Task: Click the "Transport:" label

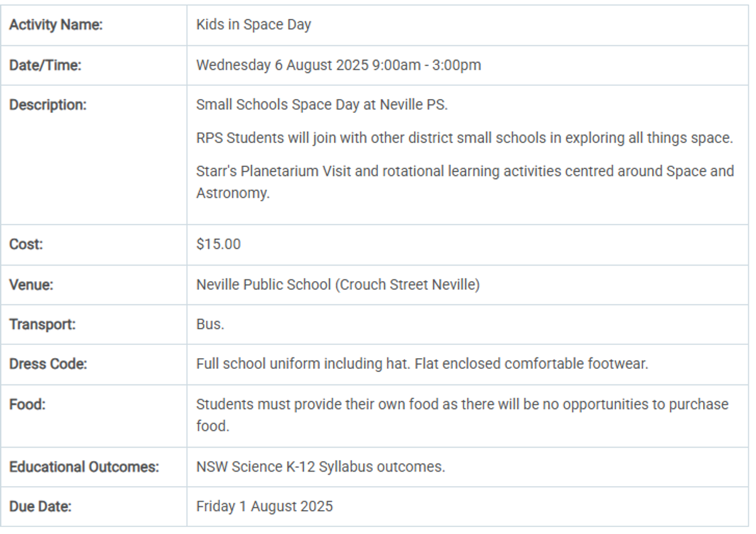Action: pyautogui.click(x=42, y=325)
